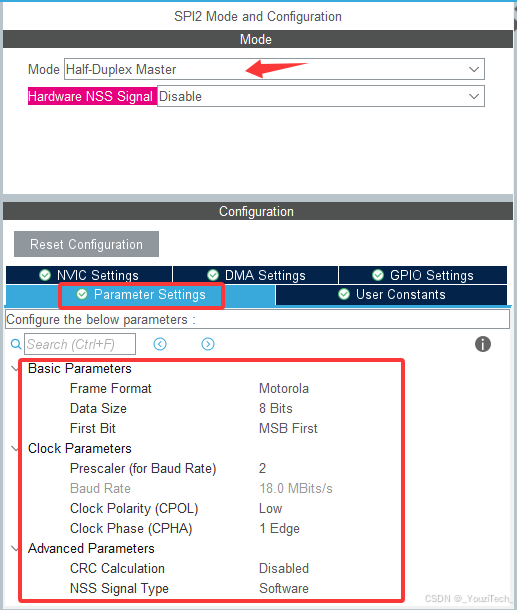This screenshot has height=610, width=517.
Task: Select the First Bit MSB First value
Action: click(288, 428)
